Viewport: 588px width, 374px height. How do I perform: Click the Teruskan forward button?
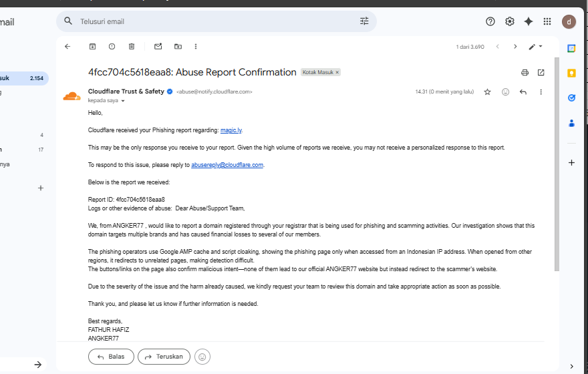164,357
